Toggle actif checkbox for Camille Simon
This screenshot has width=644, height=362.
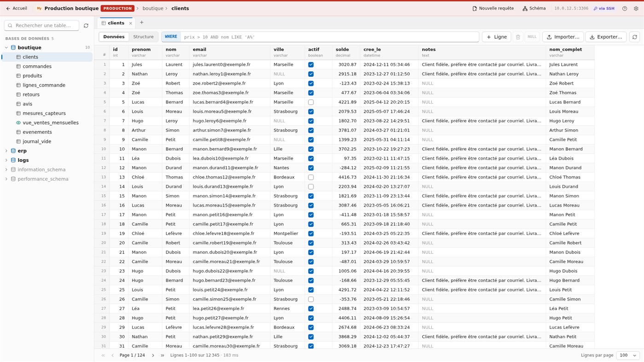click(x=311, y=299)
